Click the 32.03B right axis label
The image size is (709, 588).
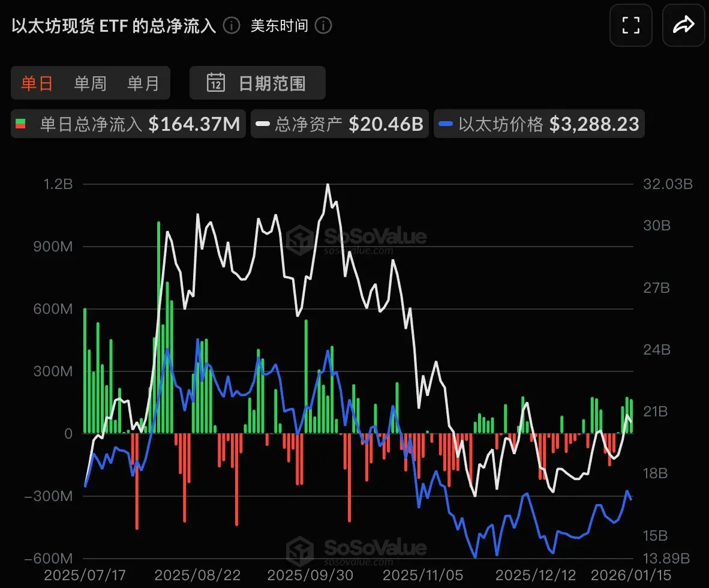[668, 184]
